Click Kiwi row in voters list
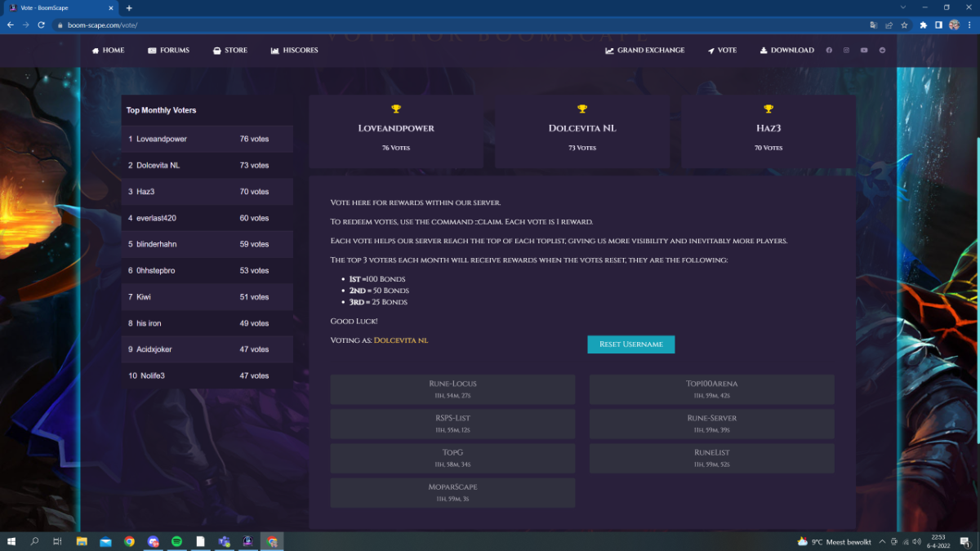 click(x=207, y=297)
